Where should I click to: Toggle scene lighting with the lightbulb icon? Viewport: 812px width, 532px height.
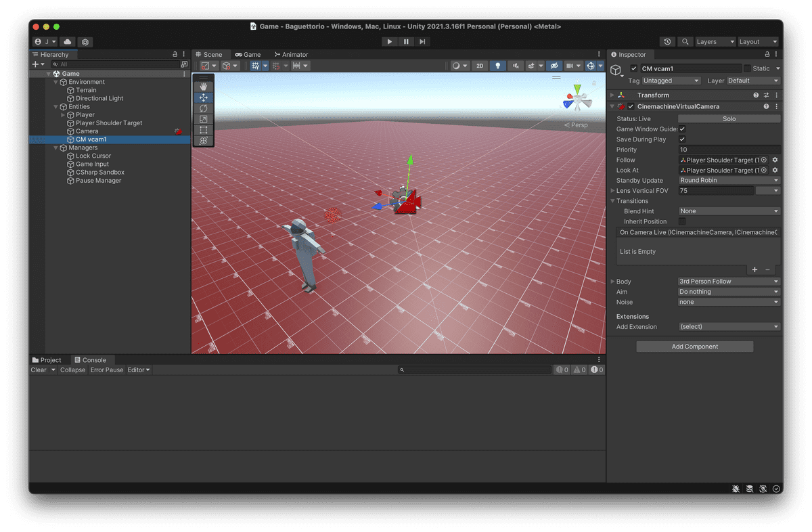tap(498, 66)
